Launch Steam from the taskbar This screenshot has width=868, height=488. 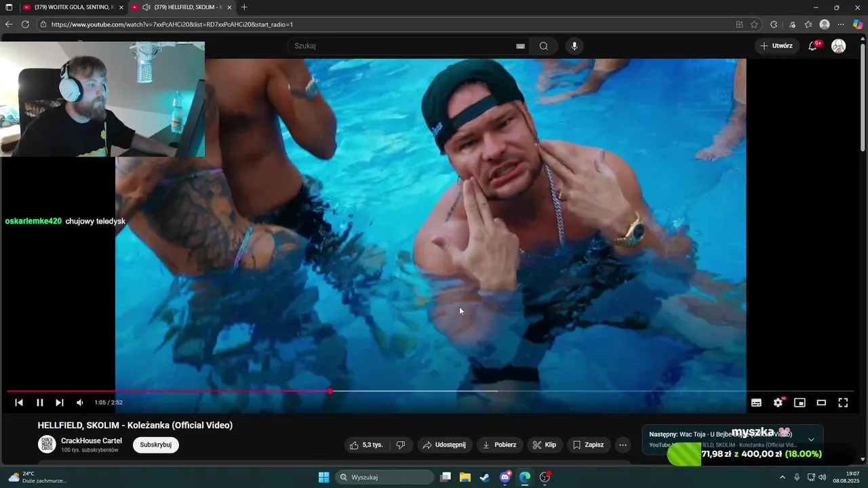(x=485, y=477)
